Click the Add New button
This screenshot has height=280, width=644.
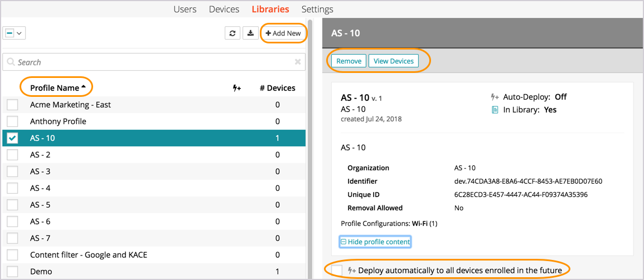click(283, 33)
